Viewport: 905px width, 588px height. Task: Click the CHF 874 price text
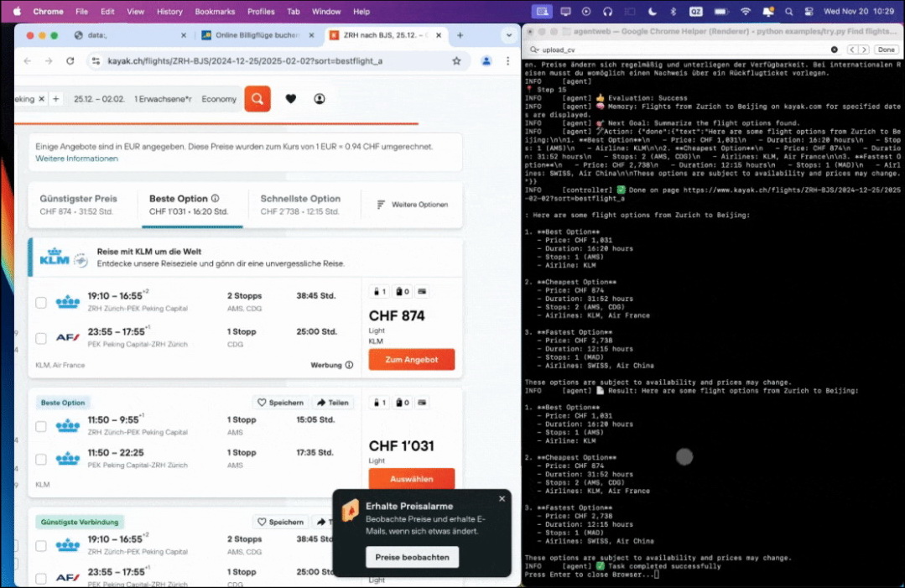[397, 315]
